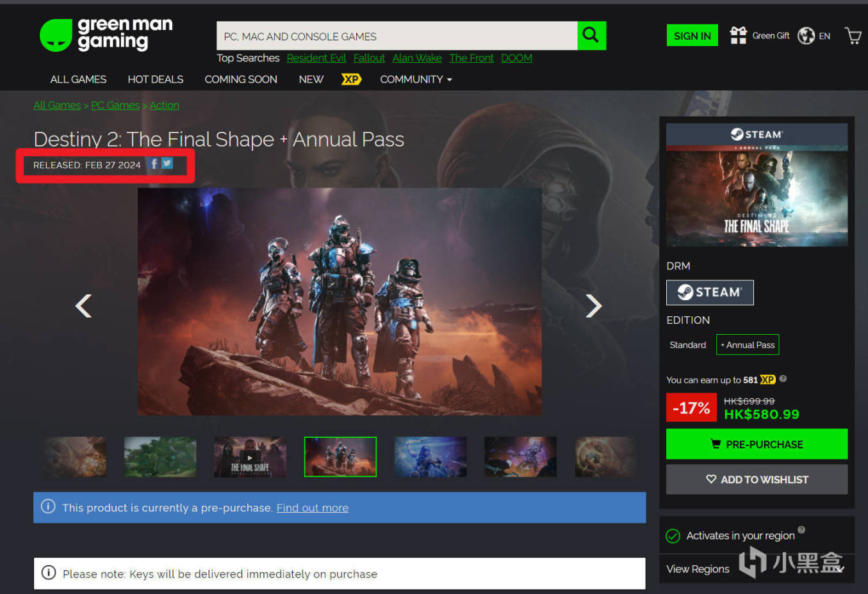
Task: Select the + Annual Pass edition
Action: (x=748, y=345)
